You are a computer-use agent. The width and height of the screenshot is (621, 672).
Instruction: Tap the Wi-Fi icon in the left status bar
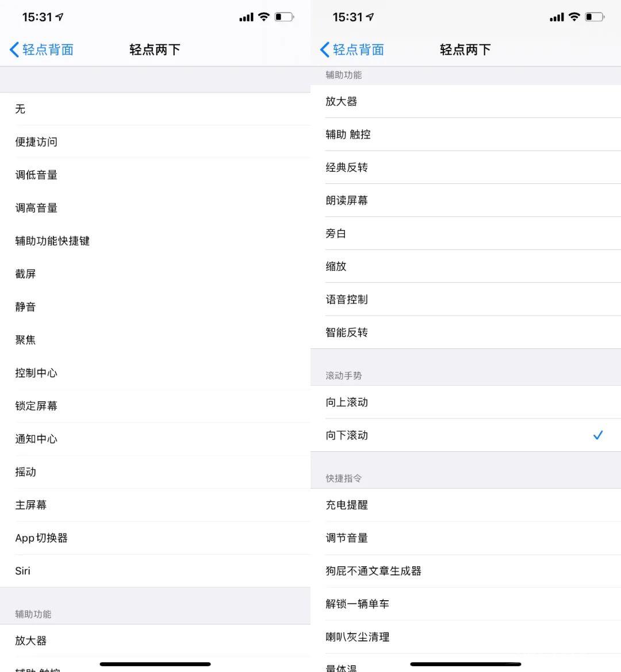(263, 17)
